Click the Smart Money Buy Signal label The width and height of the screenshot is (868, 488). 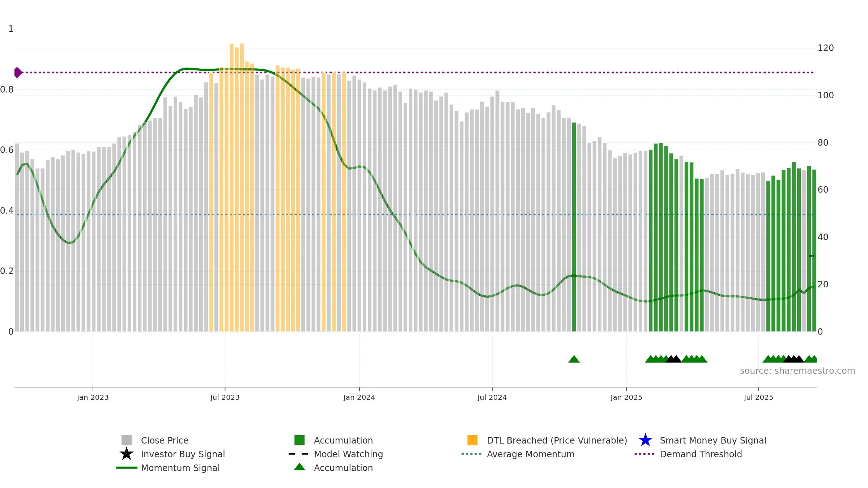(x=713, y=440)
